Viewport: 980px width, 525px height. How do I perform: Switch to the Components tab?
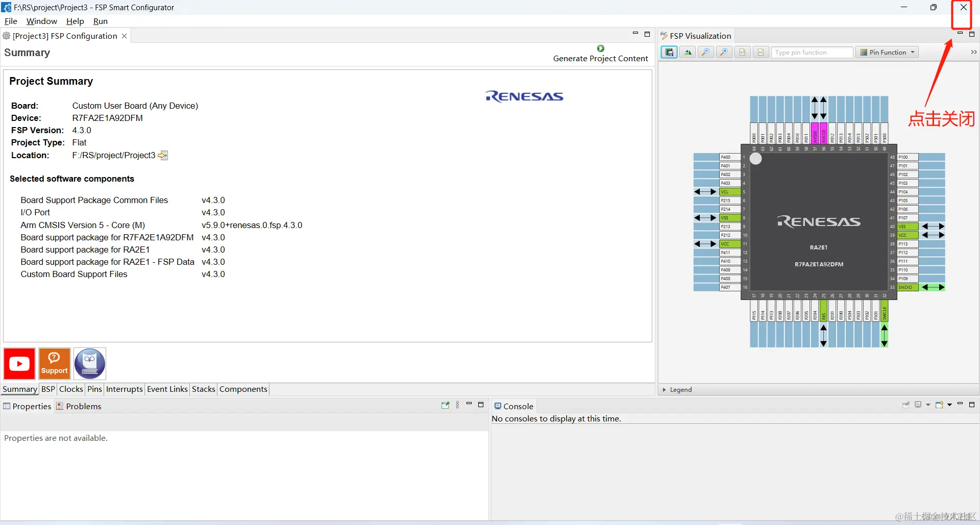click(243, 389)
